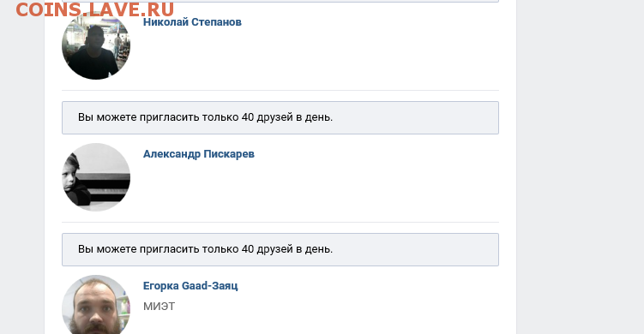Open Егорка Gaad-Заяц profile name link
Image resolution: width=644 pixels, height=334 pixels.
coord(190,286)
